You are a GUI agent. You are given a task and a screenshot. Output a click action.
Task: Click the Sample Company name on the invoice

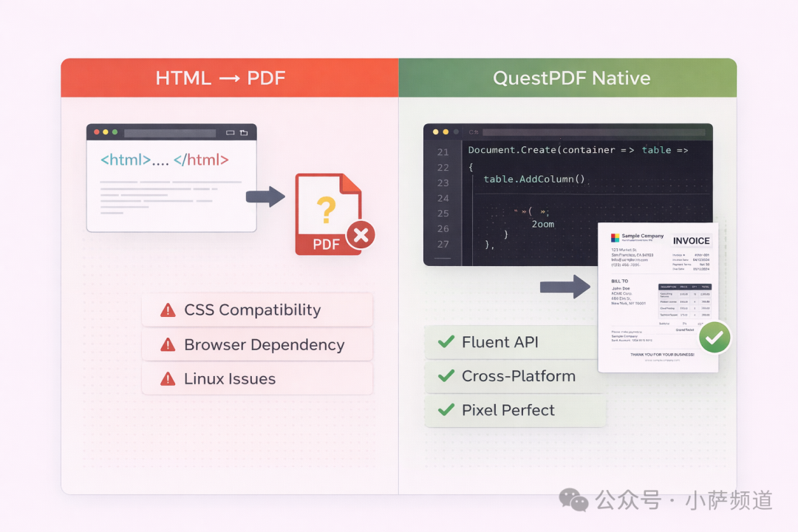point(642,236)
